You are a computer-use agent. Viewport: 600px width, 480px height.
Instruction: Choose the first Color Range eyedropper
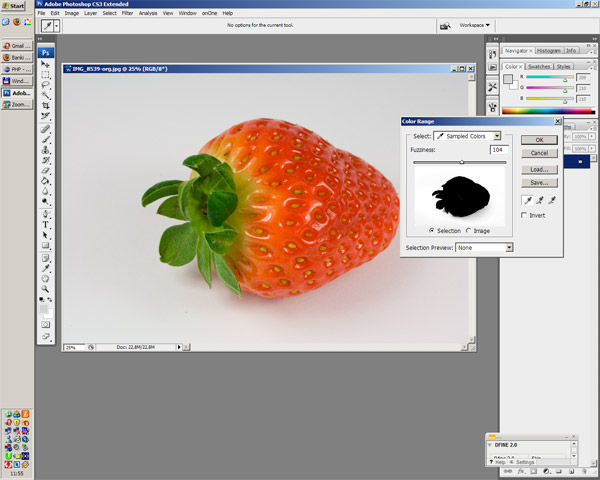click(528, 200)
